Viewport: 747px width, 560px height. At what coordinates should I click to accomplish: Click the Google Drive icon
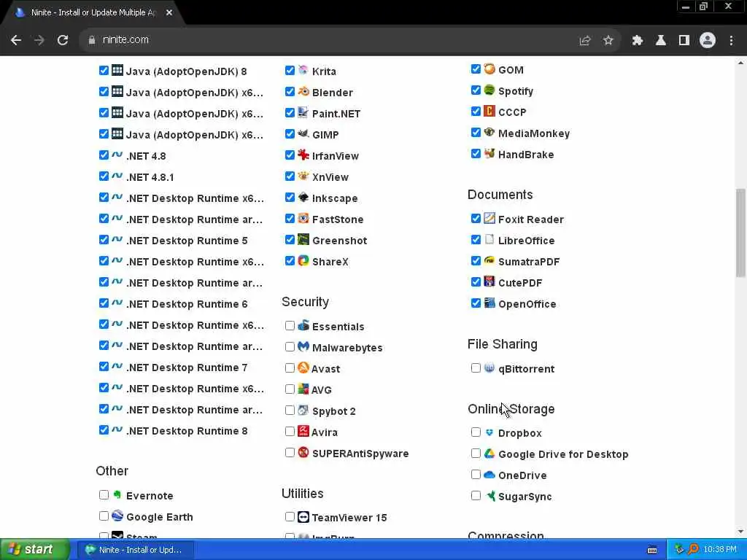pos(489,454)
